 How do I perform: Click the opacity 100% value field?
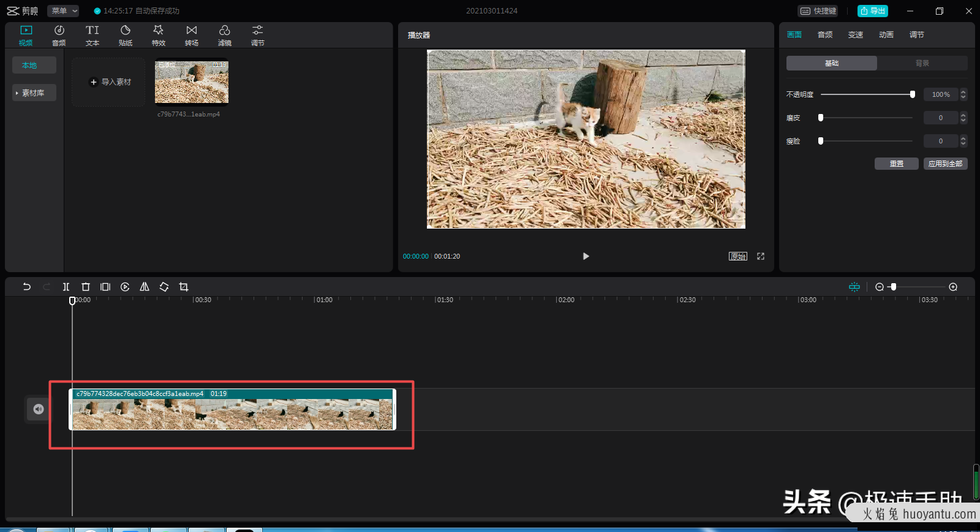(941, 94)
